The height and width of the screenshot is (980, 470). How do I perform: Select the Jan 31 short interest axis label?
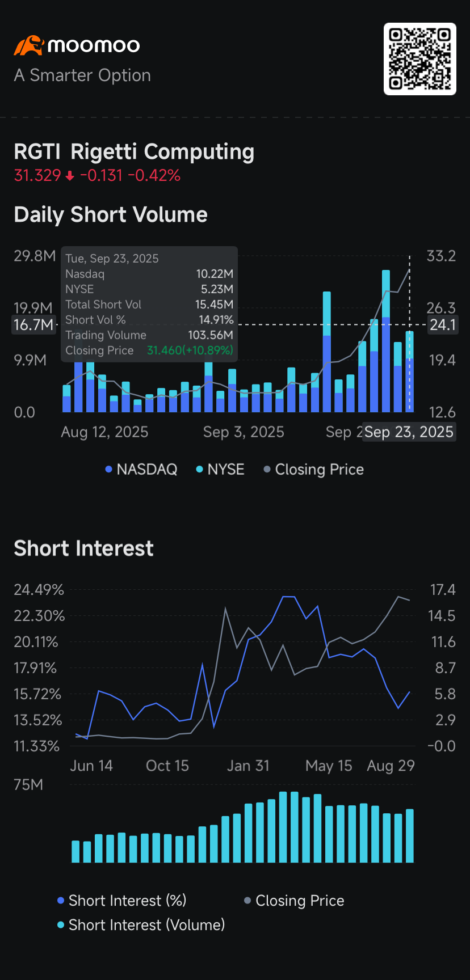(248, 766)
